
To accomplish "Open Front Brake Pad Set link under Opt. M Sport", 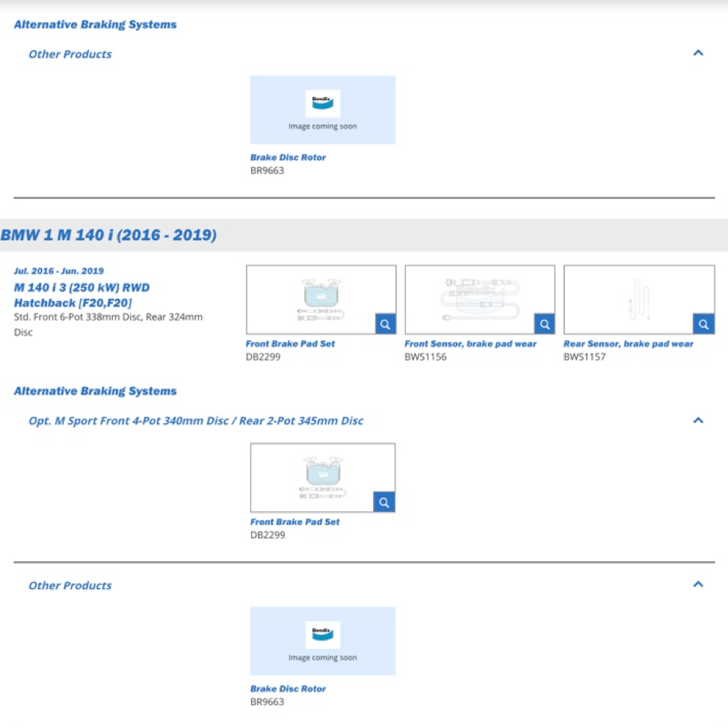I will coord(294,522).
